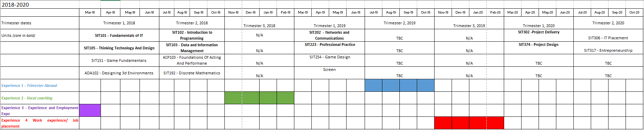Click the SIT302 -Project Delivery cell
644x130 pixels.
click(539, 35)
